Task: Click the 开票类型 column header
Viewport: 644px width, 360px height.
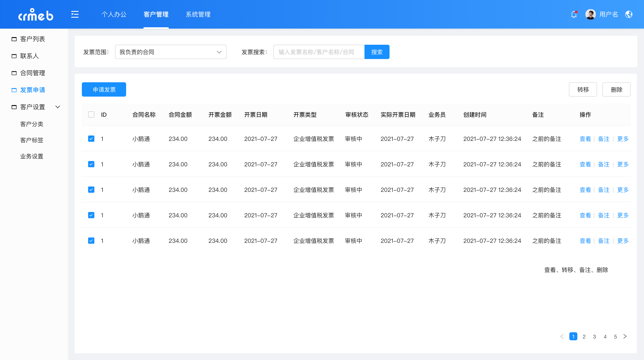Action: tap(305, 115)
